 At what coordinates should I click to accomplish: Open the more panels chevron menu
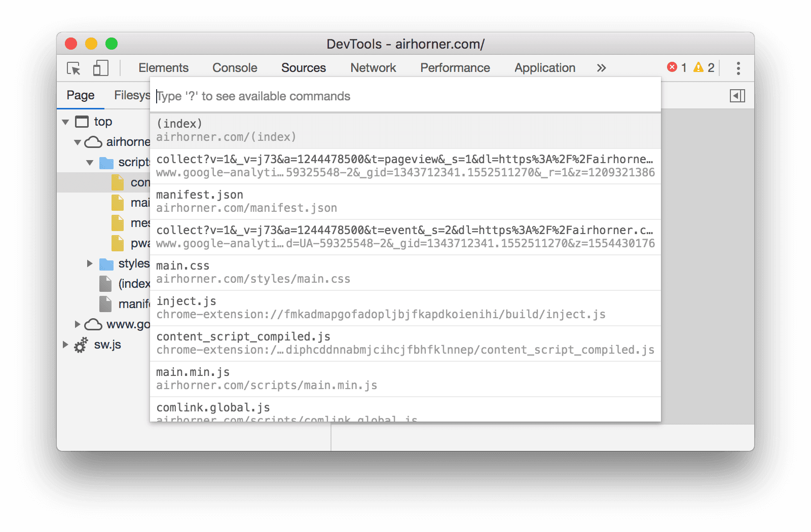coord(601,68)
